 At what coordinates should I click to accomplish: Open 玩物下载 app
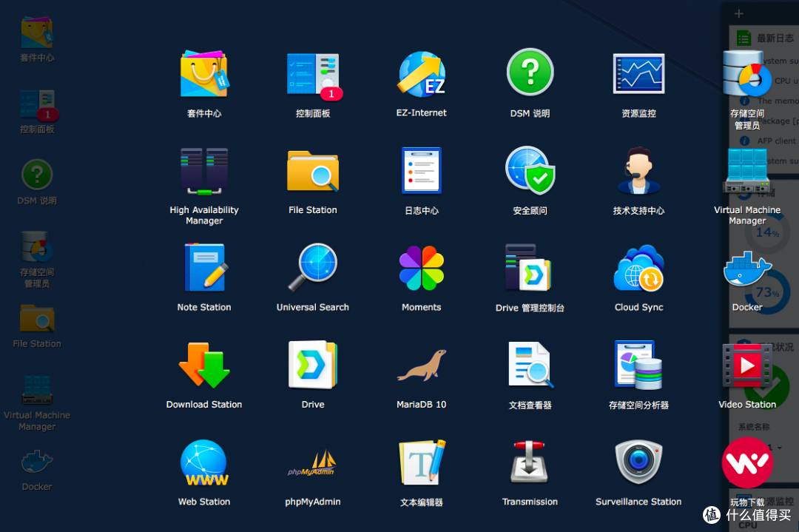tap(747, 463)
